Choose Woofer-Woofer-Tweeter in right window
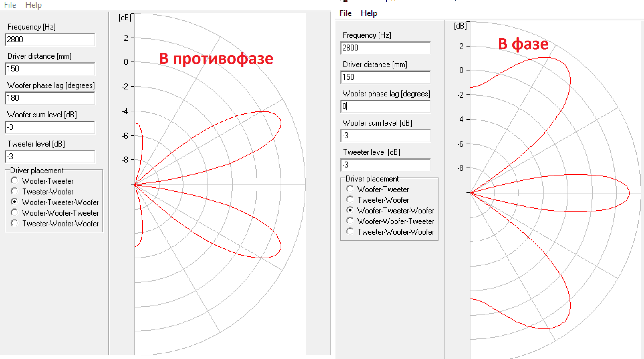Viewport: 644px width, 359px height. (x=350, y=221)
